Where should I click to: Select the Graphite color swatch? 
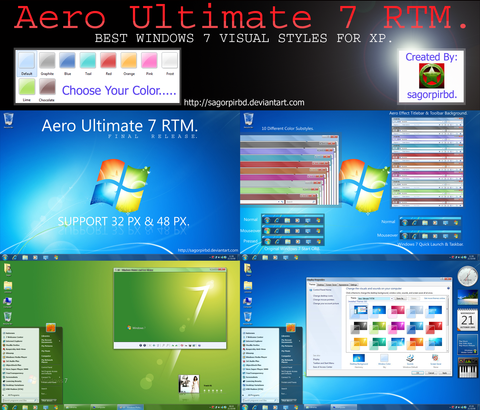click(x=47, y=61)
